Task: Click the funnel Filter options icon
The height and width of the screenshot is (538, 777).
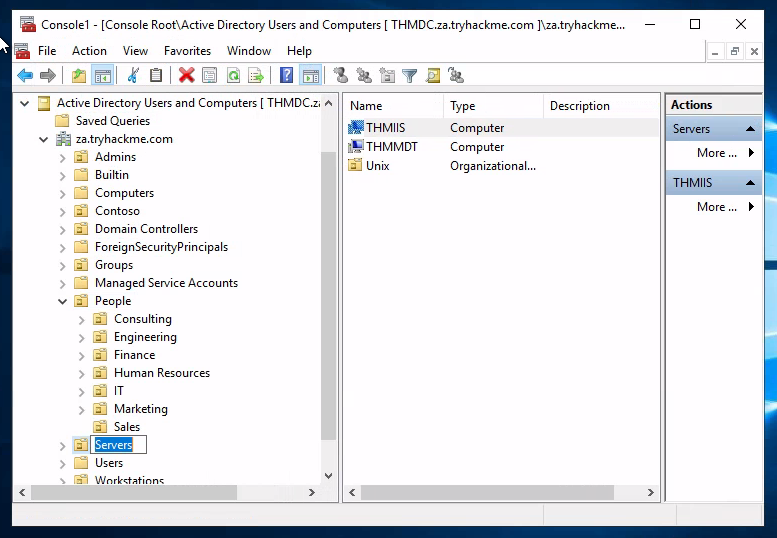Action: (x=410, y=76)
